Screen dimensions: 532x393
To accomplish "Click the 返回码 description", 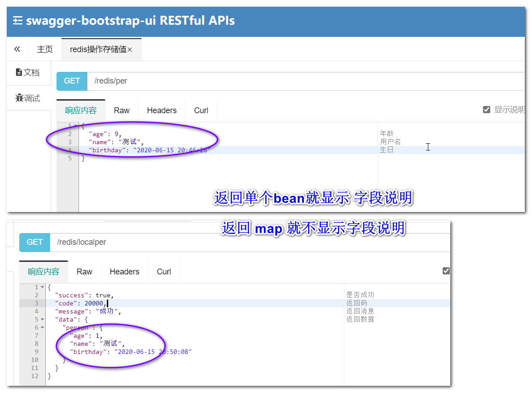I will pyautogui.click(x=356, y=303).
